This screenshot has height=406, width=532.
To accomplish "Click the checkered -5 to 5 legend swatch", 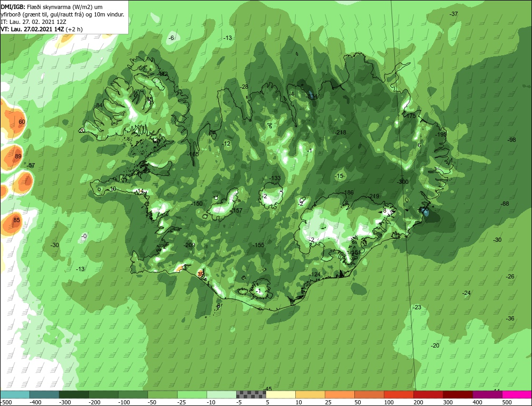I will [251, 394].
